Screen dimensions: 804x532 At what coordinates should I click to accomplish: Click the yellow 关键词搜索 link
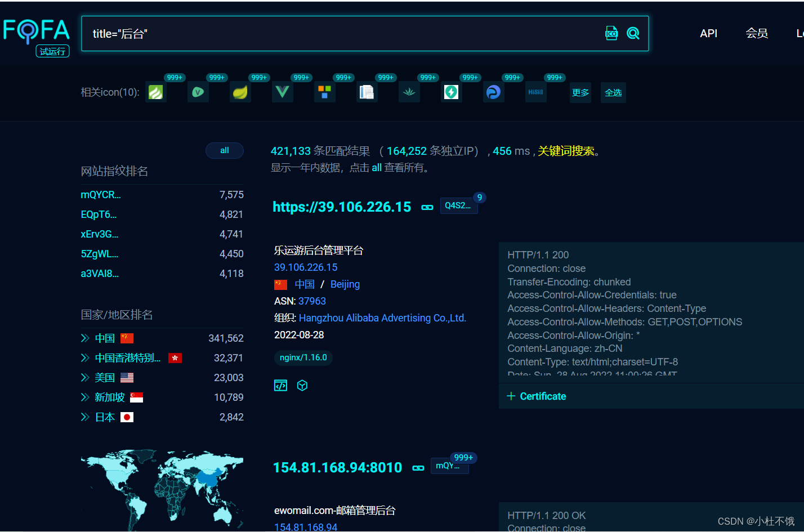click(566, 151)
